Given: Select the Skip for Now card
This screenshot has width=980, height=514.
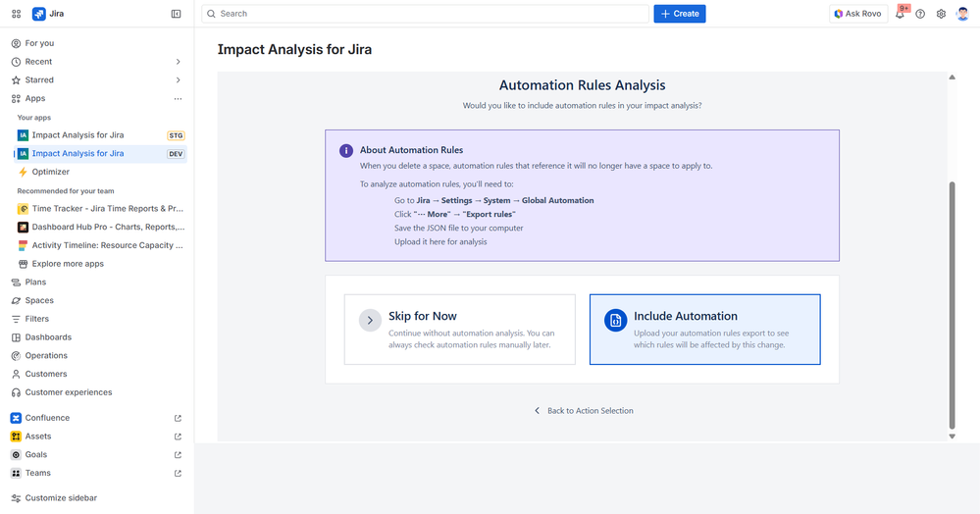Looking at the screenshot, I should (460, 330).
